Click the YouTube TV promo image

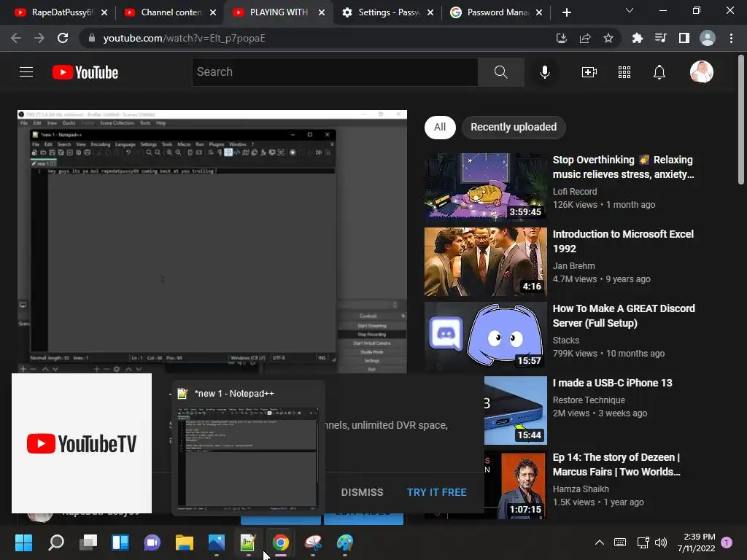(x=82, y=443)
